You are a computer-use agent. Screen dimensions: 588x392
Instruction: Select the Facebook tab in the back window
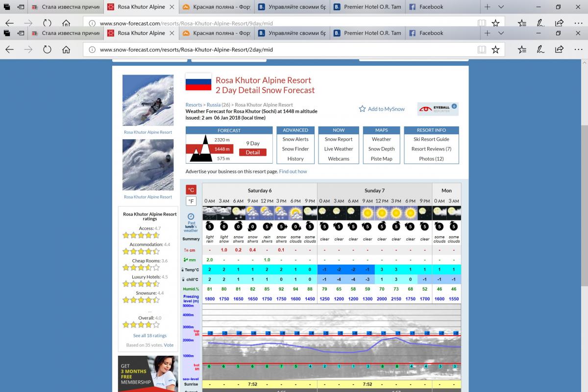[x=442, y=7]
